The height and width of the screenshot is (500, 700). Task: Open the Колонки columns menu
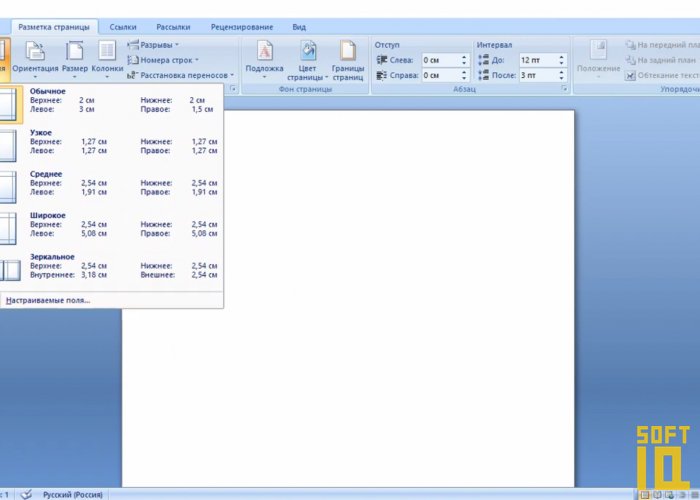tap(107, 60)
